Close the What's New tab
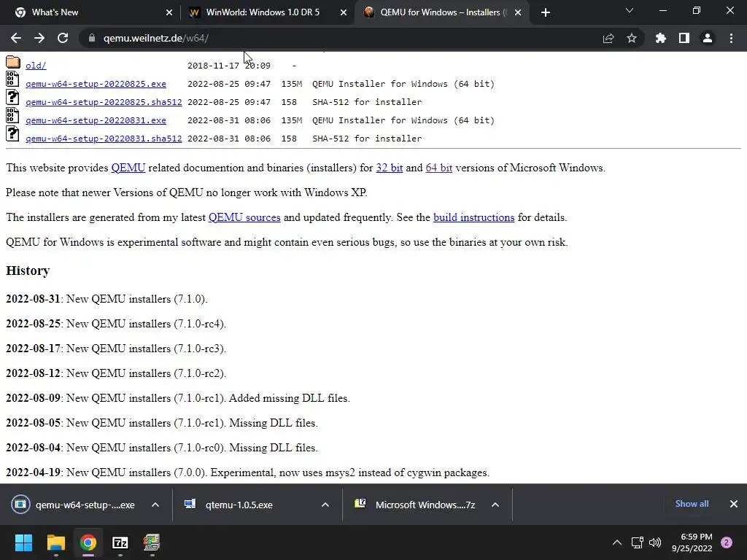This screenshot has width=747, height=560. 169,12
